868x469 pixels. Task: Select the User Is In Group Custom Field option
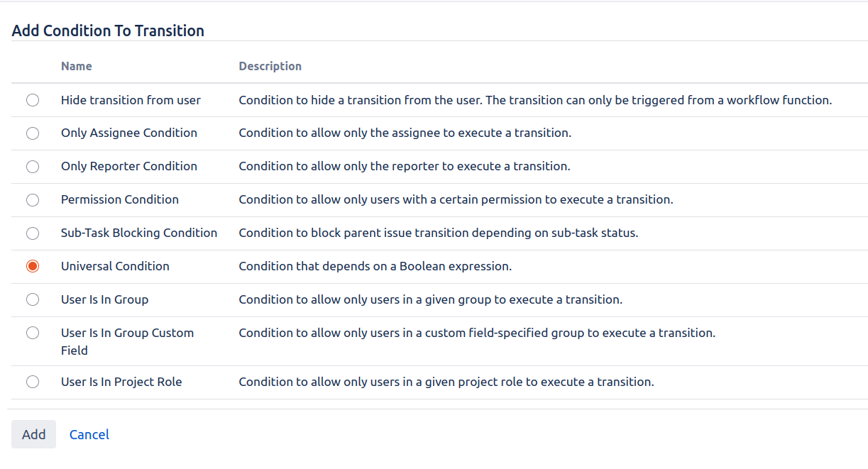pos(33,333)
